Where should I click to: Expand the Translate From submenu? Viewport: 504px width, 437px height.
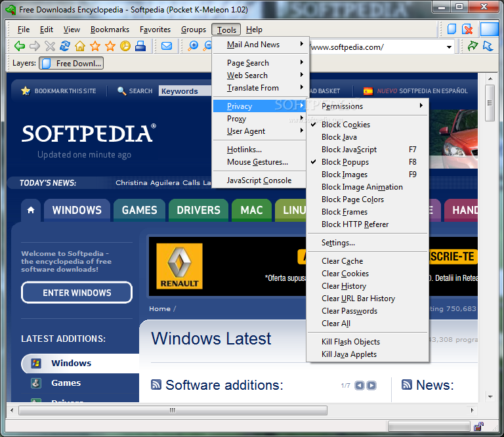(x=259, y=88)
